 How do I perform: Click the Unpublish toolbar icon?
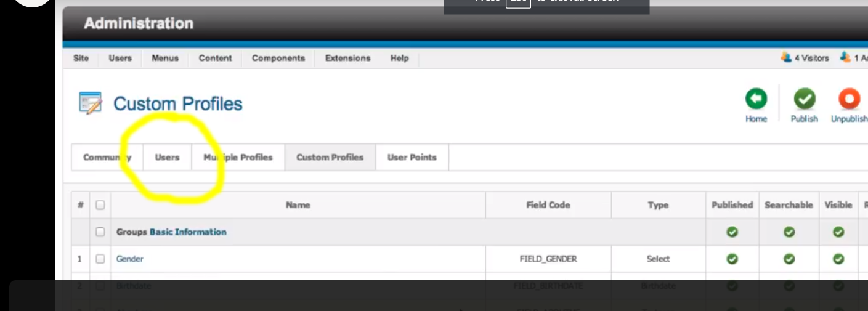coord(849,99)
